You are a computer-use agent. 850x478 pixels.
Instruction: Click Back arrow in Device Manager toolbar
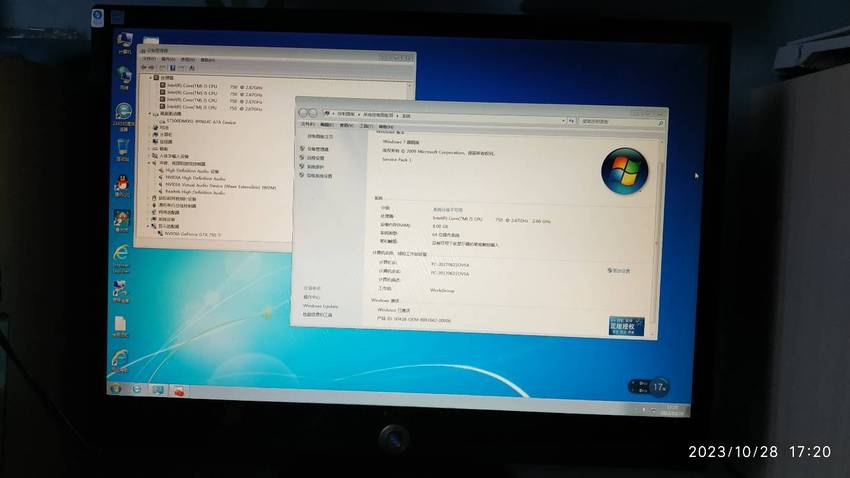click(144, 67)
